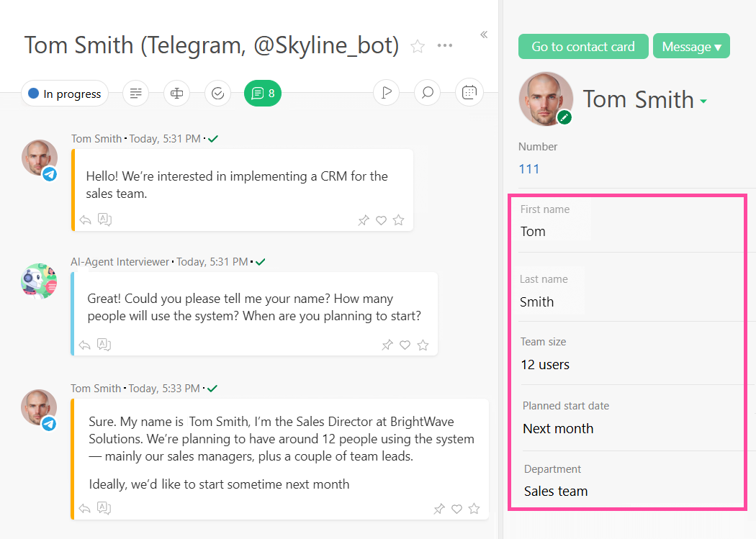Open the Message dropdown
The image size is (756, 539).
click(x=691, y=45)
